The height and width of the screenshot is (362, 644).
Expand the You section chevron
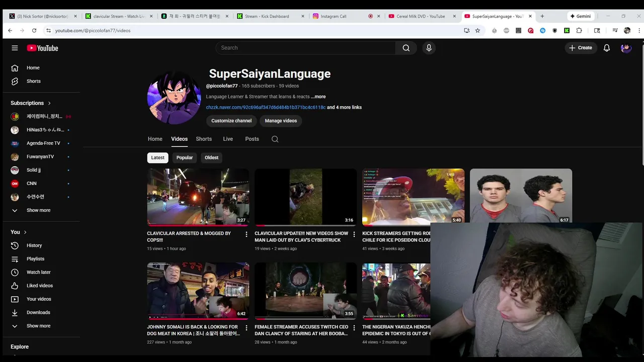point(25,232)
